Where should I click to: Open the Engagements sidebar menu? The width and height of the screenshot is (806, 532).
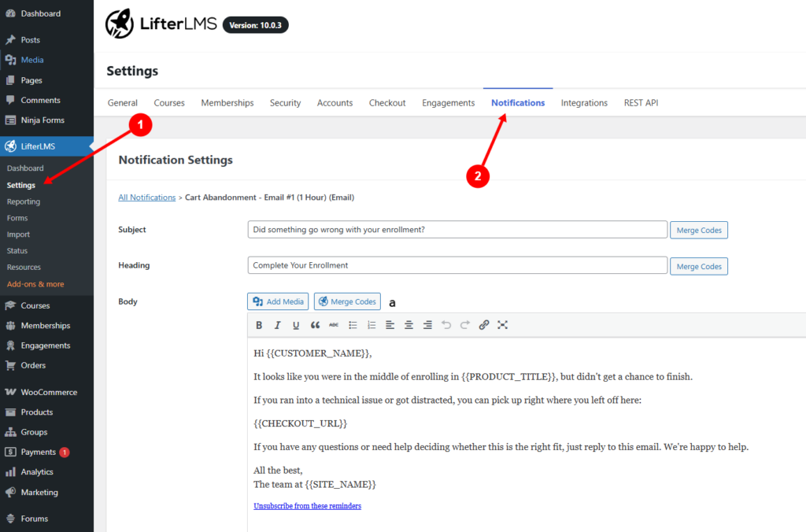(x=46, y=345)
